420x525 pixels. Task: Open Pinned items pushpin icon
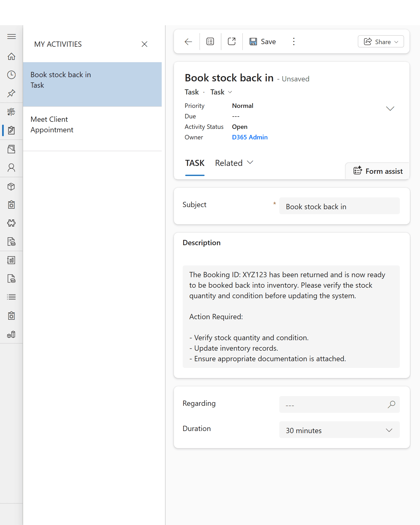point(11,93)
